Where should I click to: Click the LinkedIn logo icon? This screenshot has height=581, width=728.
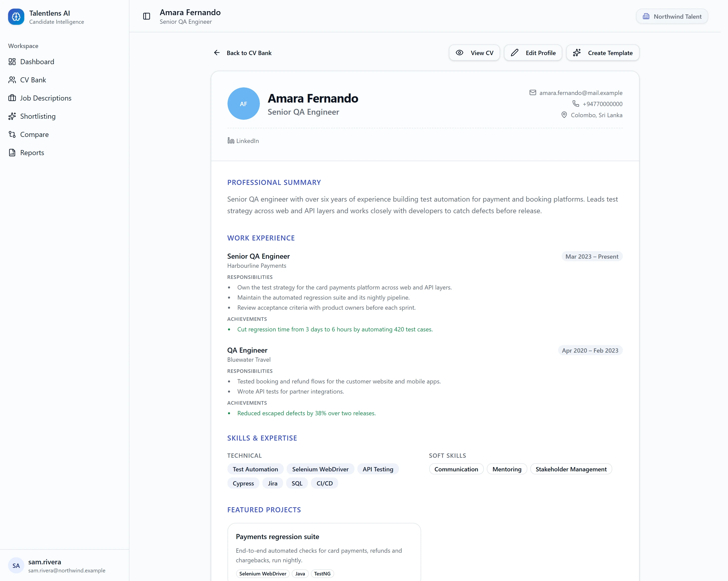click(231, 141)
